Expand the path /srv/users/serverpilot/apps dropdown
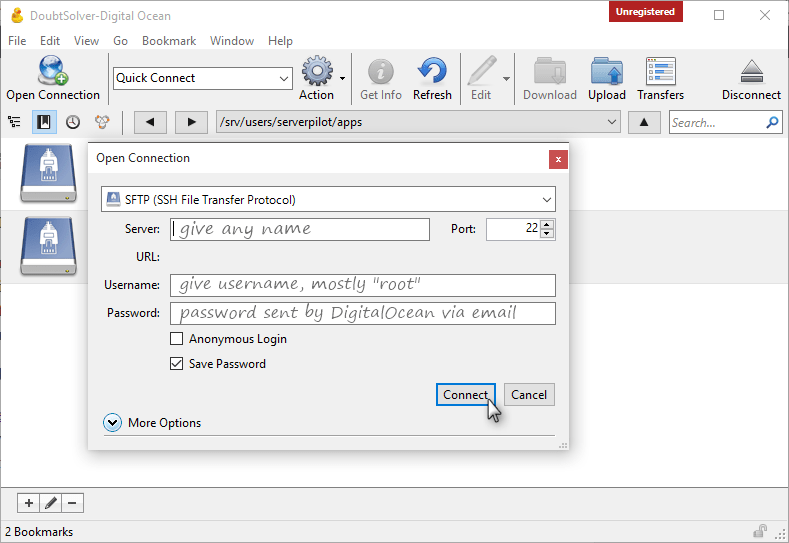Screen dimensions: 789x543 tap(612, 122)
